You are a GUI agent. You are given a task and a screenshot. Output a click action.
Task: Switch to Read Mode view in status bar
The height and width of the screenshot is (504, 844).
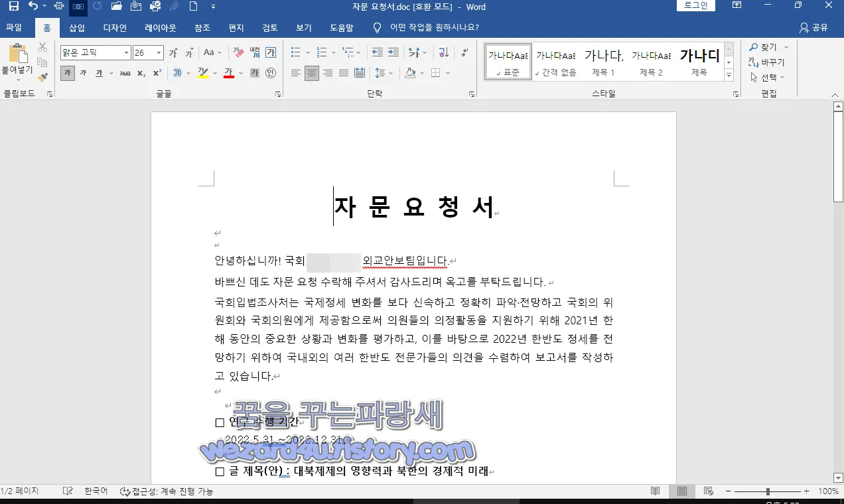click(x=656, y=491)
